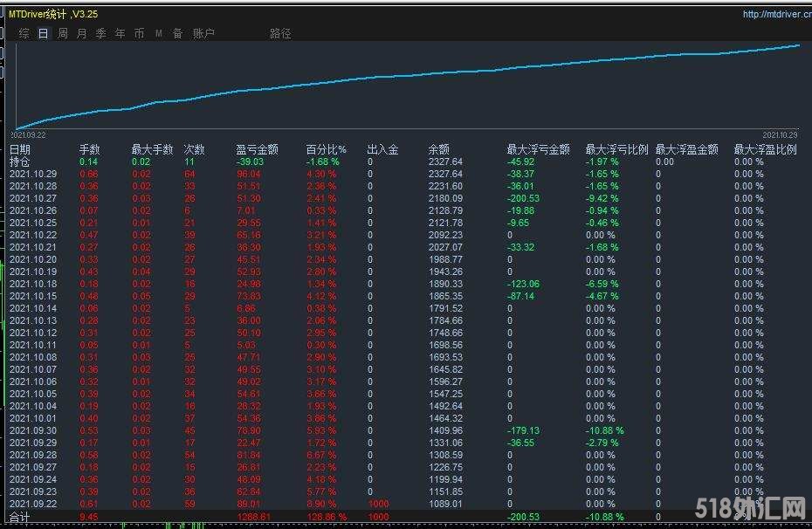
Task: Select the 2021.10.29 date row
Action: (x=33, y=174)
